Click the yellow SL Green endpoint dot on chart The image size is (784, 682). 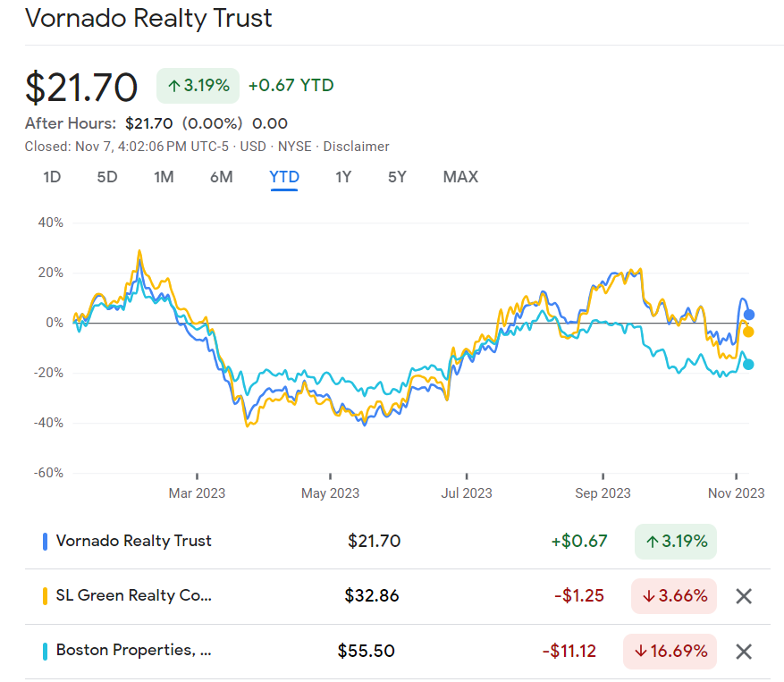point(748,332)
